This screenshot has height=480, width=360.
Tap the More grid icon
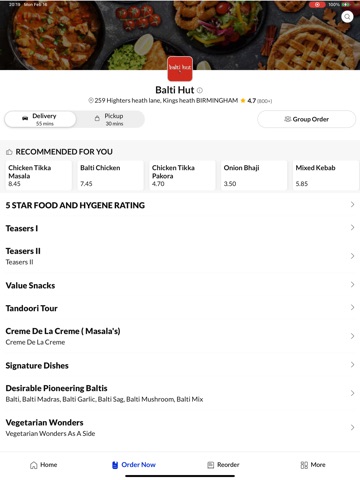coord(304,465)
